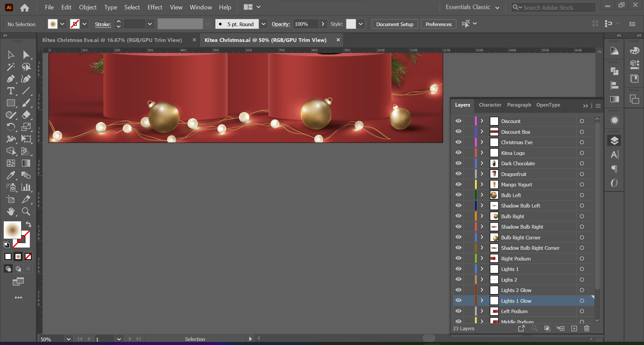Switch to the Character panel tab
The width and height of the screenshot is (644, 345).
pos(489,105)
